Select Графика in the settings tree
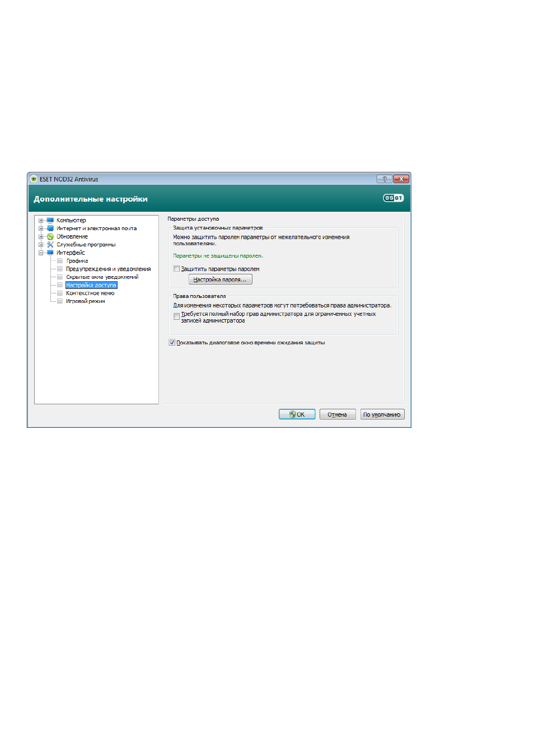This screenshot has height=756, width=534. [77, 261]
